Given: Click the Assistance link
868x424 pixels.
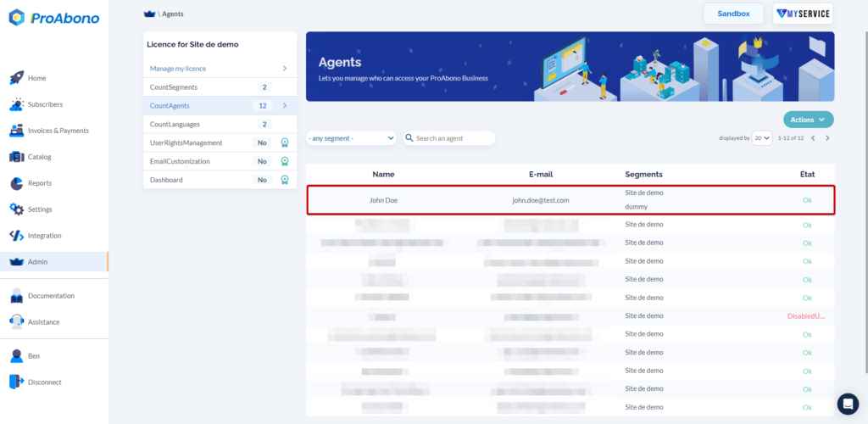Looking at the screenshot, I should coord(44,321).
